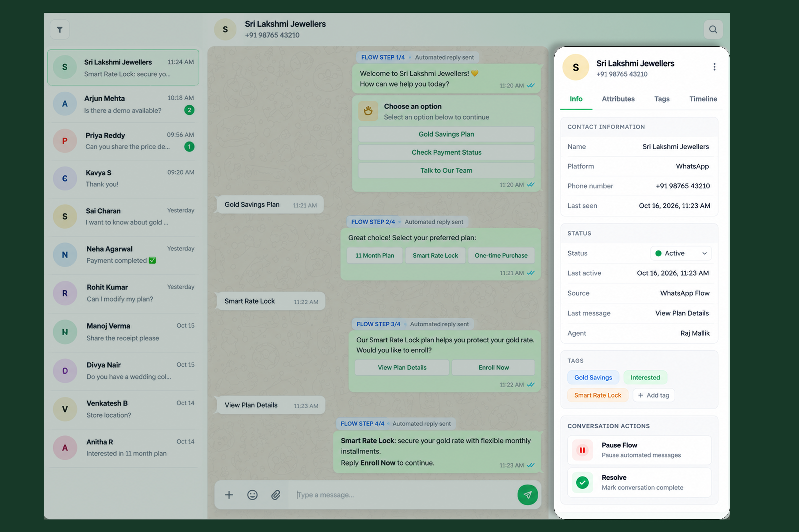Open Rohit Kumar's conversation
This screenshot has height=532, width=799.
click(123, 293)
